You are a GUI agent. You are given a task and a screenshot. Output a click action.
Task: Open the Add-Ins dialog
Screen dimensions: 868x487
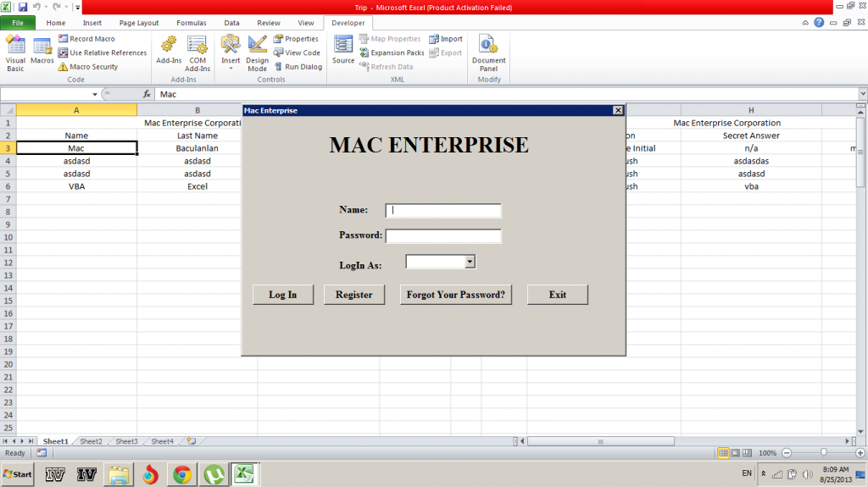coord(169,50)
